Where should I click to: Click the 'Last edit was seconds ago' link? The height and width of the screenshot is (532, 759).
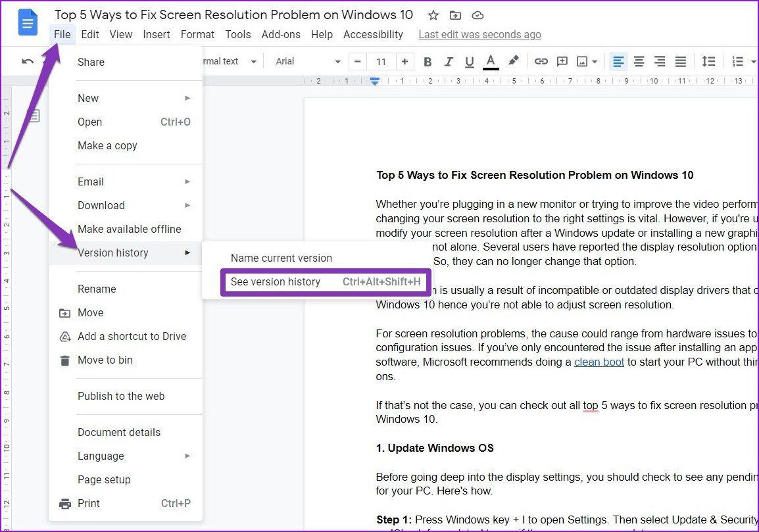click(479, 34)
